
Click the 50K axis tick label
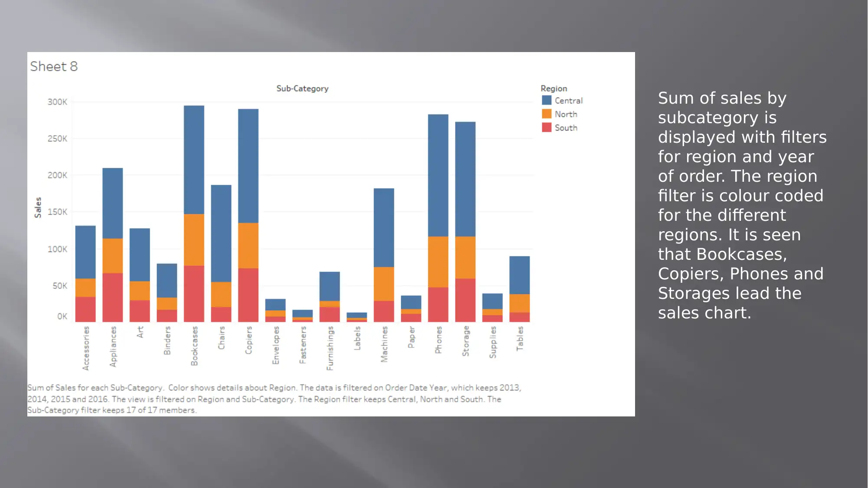point(60,286)
